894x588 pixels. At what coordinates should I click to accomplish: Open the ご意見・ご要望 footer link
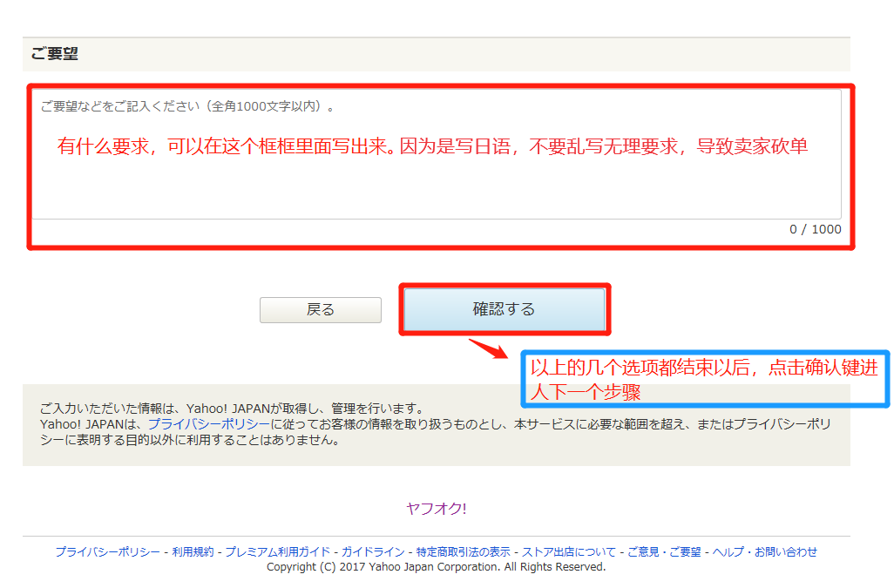click(x=664, y=551)
